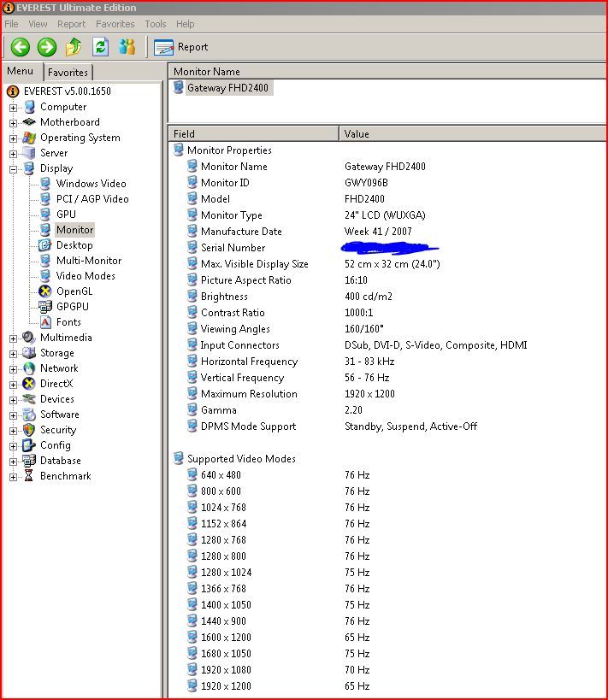Screen dimensions: 608x700
Task: Open the Report menu
Action: (x=72, y=24)
